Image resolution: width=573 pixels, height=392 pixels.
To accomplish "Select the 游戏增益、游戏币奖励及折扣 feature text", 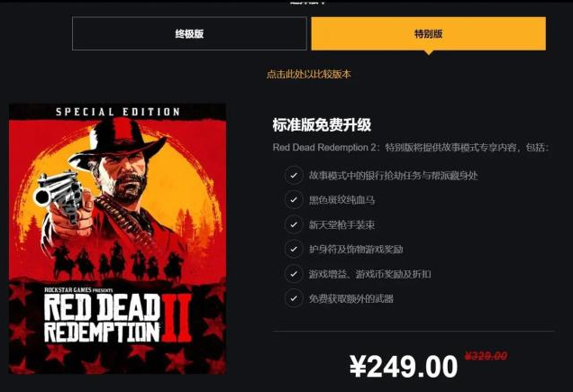I will click(x=369, y=274).
